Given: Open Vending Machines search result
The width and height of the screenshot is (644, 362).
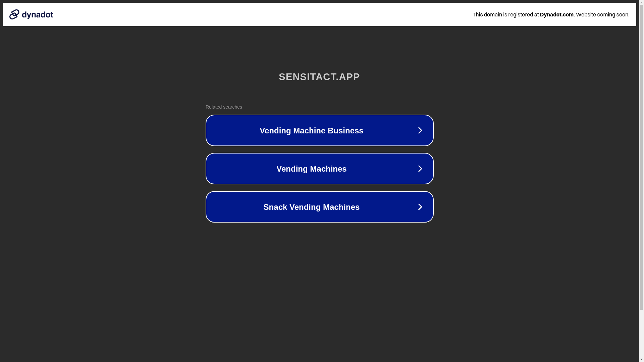Looking at the screenshot, I should [x=319, y=169].
